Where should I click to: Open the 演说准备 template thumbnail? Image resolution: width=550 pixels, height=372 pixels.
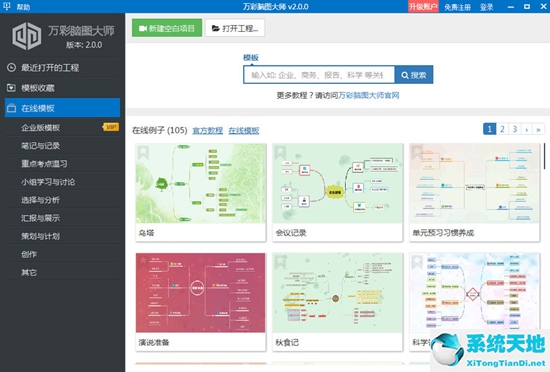point(201,293)
